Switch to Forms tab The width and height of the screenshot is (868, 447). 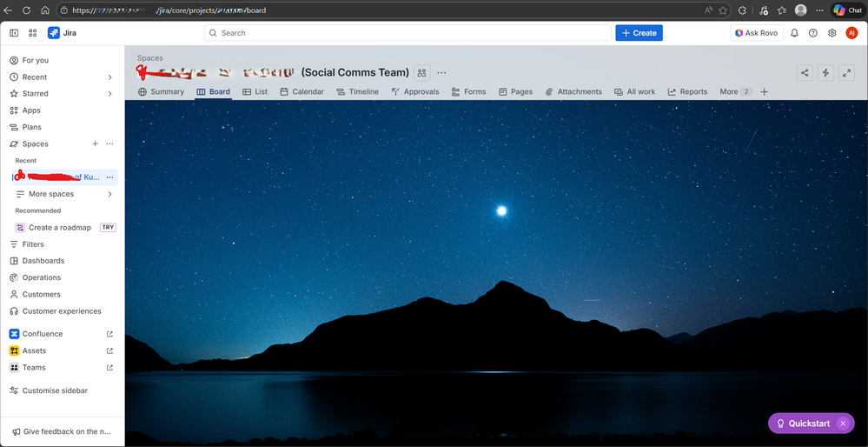469,91
